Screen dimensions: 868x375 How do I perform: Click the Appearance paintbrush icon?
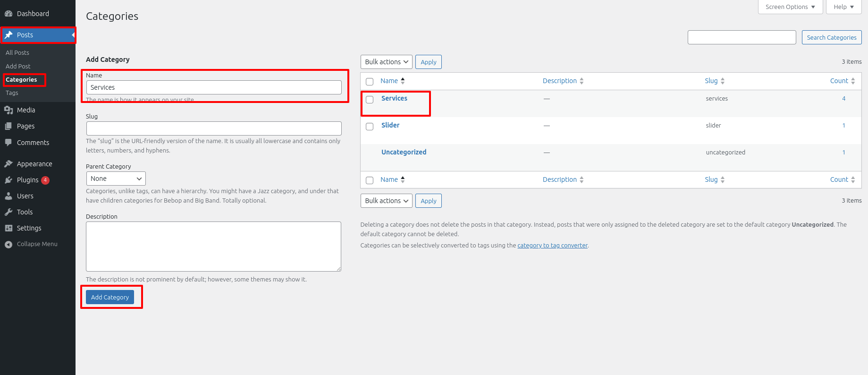click(8, 164)
